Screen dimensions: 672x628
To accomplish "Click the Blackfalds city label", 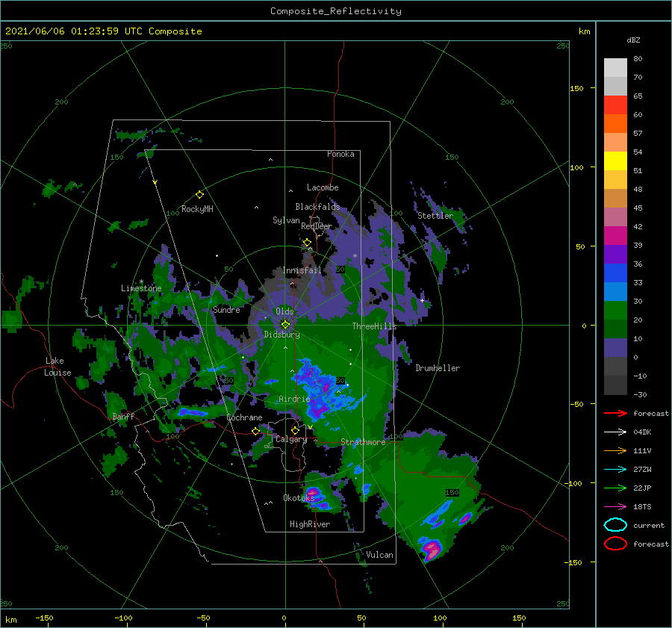I will click(x=317, y=207).
